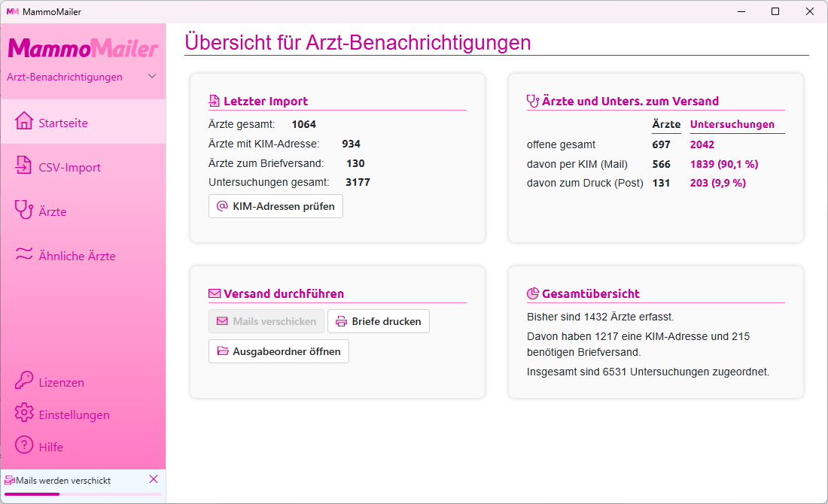Click the text 'Bisher sind 1432 Ärzte erfasst.'

pyautogui.click(x=601, y=317)
